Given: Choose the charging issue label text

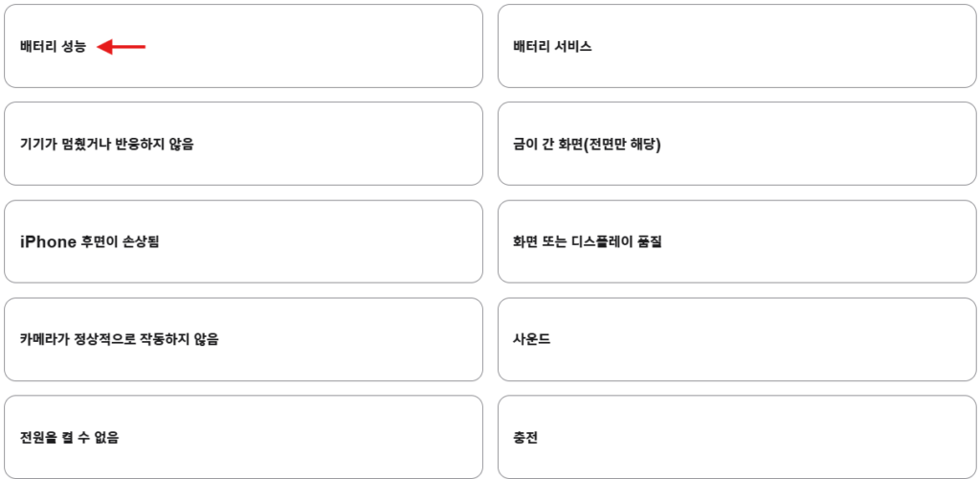Looking at the screenshot, I should [525, 437].
